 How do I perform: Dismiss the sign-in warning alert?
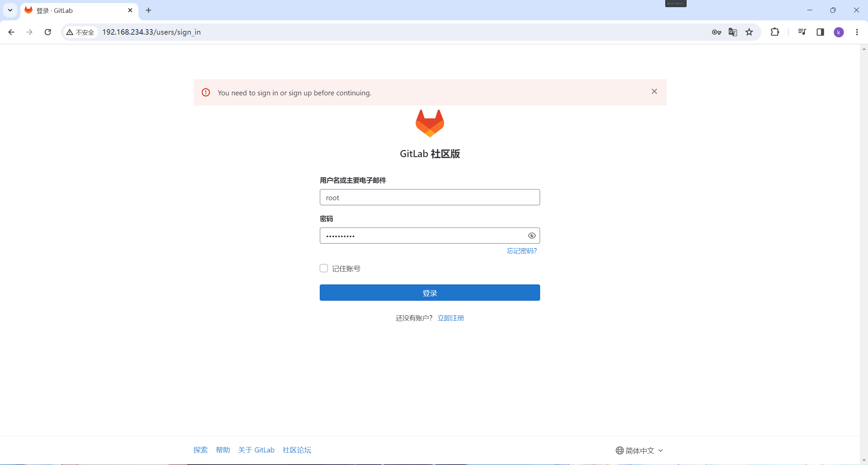click(x=654, y=91)
